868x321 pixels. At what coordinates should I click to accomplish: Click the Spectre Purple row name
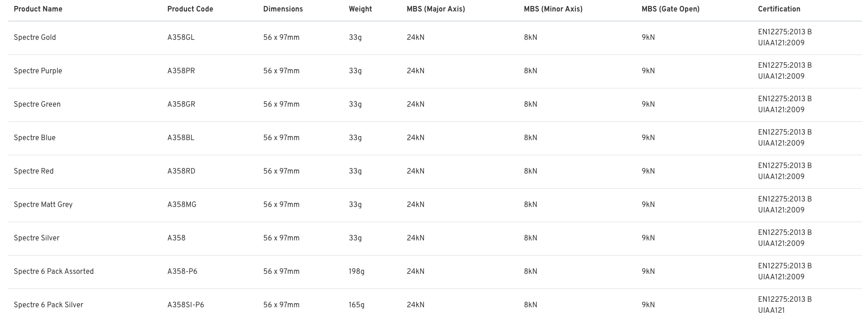[38, 71]
